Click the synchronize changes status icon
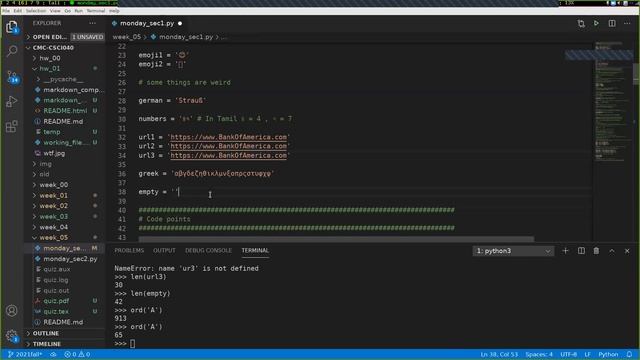 pyautogui.click(x=53, y=354)
